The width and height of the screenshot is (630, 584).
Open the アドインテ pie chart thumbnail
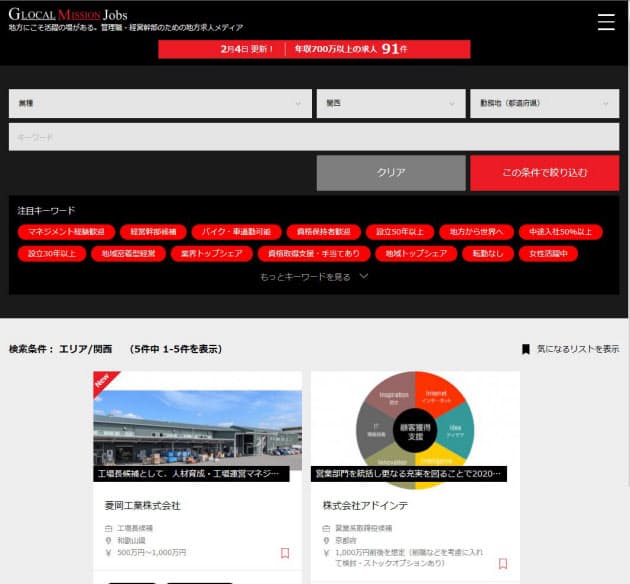point(415,427)
